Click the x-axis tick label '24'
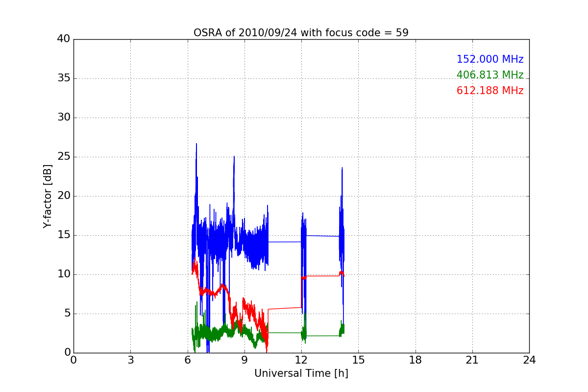The width and height of the screenshot is (588, 392). (x=529, y=360)
